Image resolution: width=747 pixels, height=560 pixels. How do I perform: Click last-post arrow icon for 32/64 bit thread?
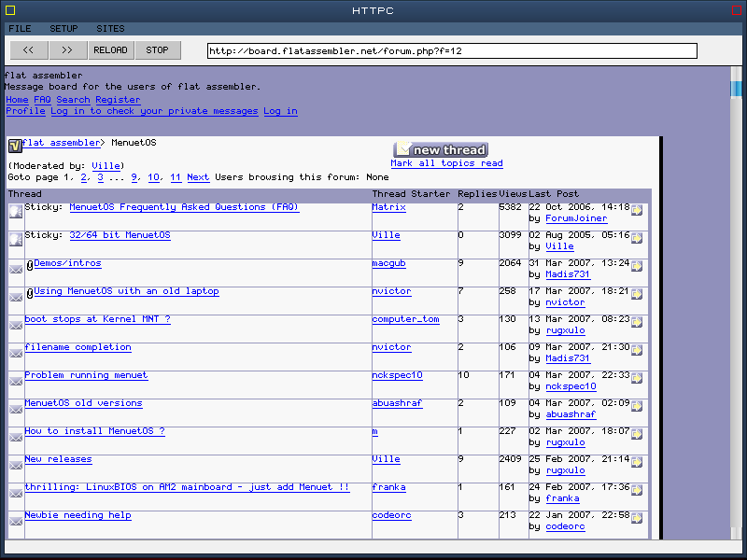[637, 238]
